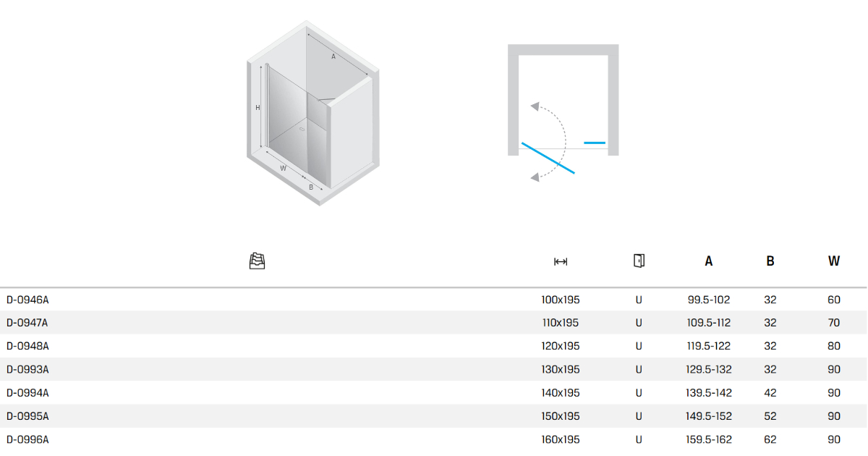This screenshot has width=868, height=456.
Task: Click the 100x195 size cell
Action: point(561,300)
